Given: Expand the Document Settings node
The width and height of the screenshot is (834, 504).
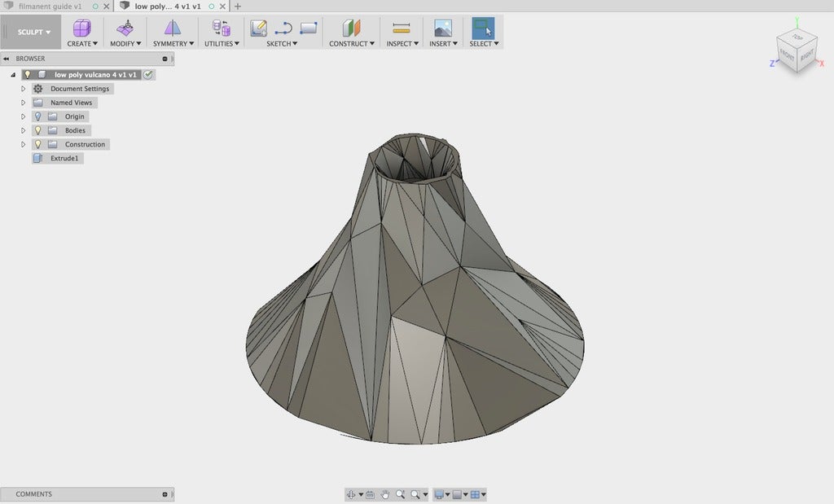Looking at the screenshot, I should pyautogui.click(x=23, y=89).
